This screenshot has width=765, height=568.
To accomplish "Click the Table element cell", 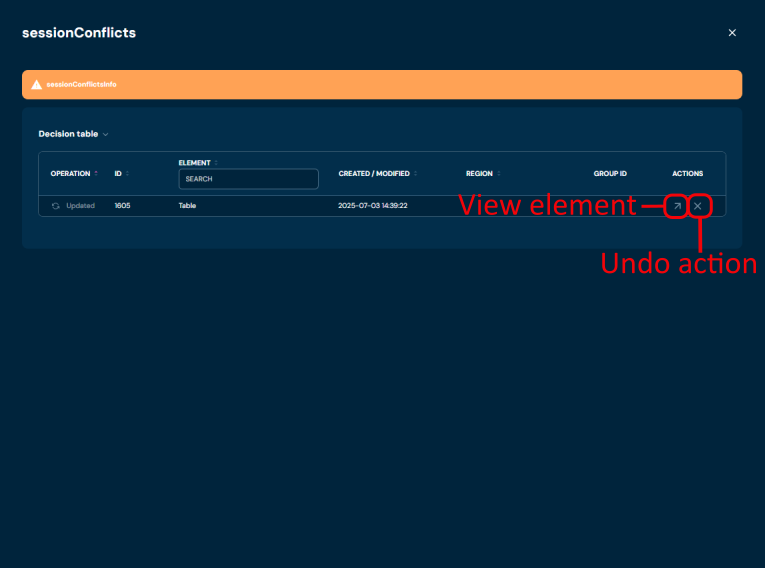I will 187,206.
